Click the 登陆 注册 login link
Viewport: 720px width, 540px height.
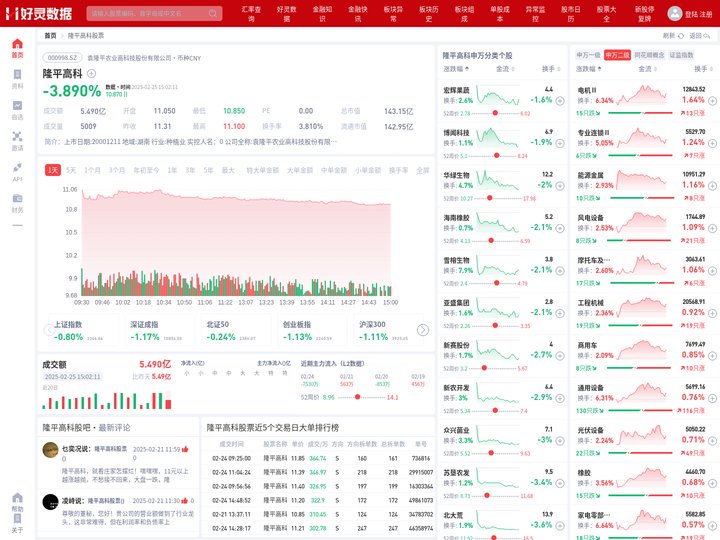click(x=698, y=14)
